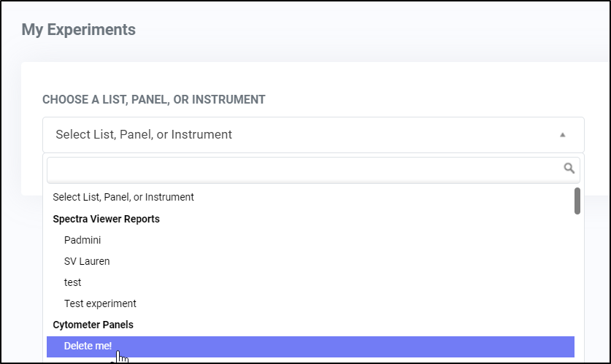Collapse dropdown using the small triangle arrow

[x=562, y=135]
